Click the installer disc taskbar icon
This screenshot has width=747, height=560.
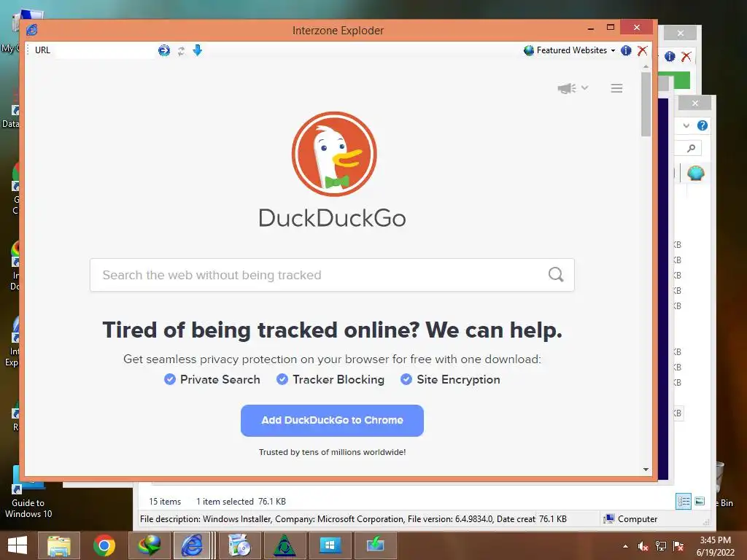239,545
